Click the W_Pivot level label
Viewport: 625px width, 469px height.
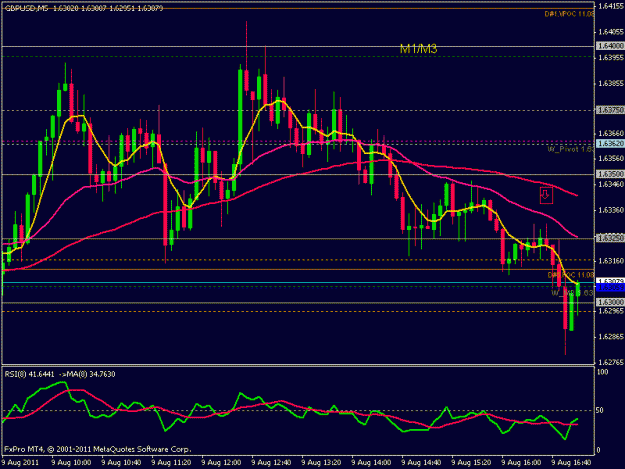point(571,149)
